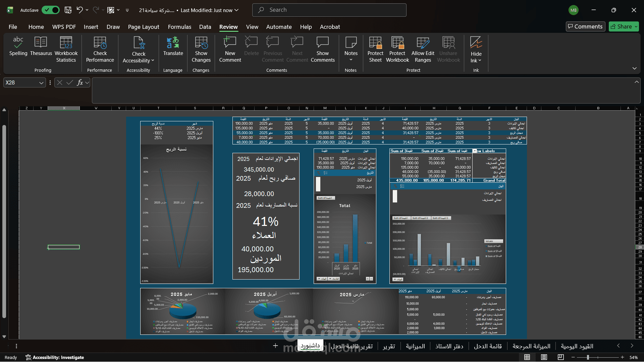Switch to the Home tab
The image size is (644, 362).
[36, 27]
